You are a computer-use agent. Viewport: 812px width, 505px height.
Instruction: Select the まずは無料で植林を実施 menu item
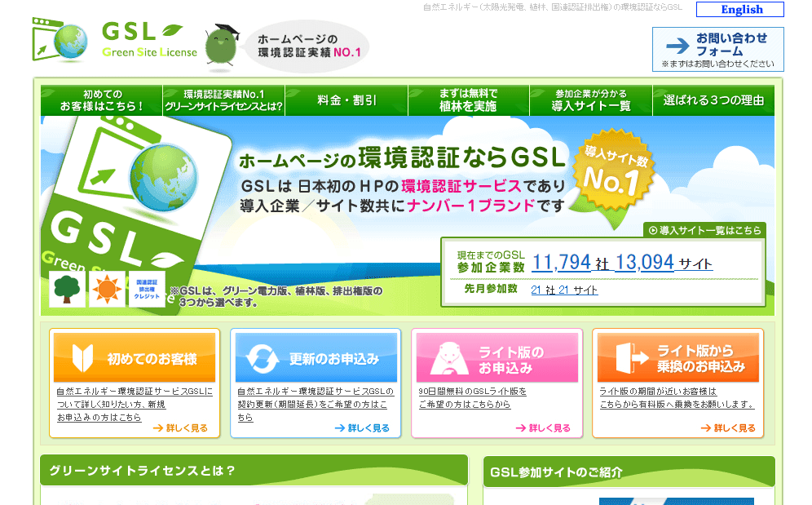pyautogui.click(x=469, y=100)
